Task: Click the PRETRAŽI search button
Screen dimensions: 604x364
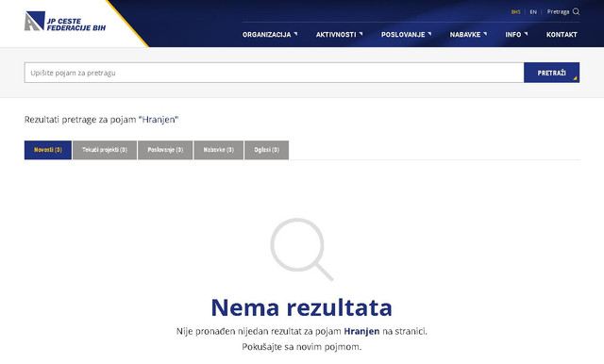Action: [x=551, y=73]
